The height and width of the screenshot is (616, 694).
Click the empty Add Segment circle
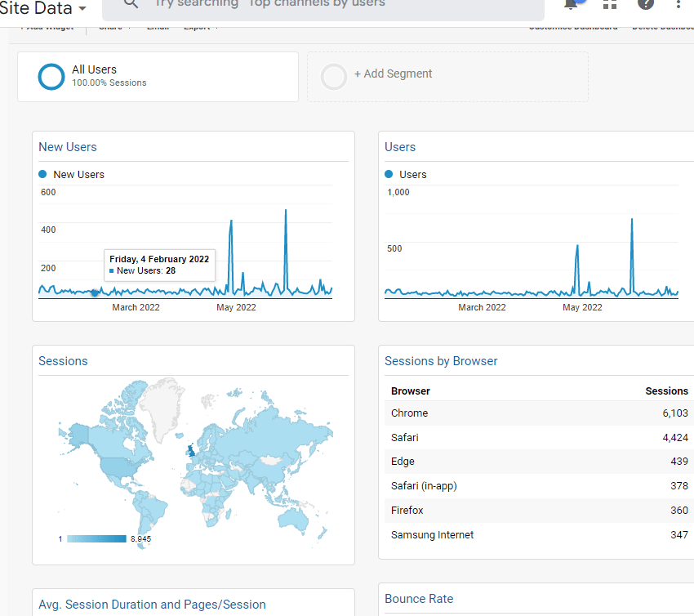pos(334,77)
